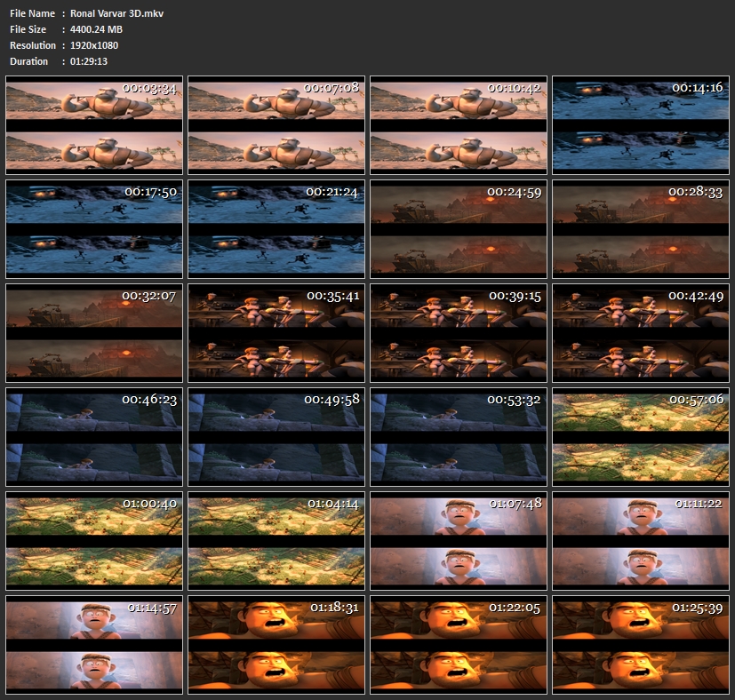This screenshot has width=735, height=700.
Task: Click the thumbnail at 00:32:07
Action: click(x=94, y=333)
